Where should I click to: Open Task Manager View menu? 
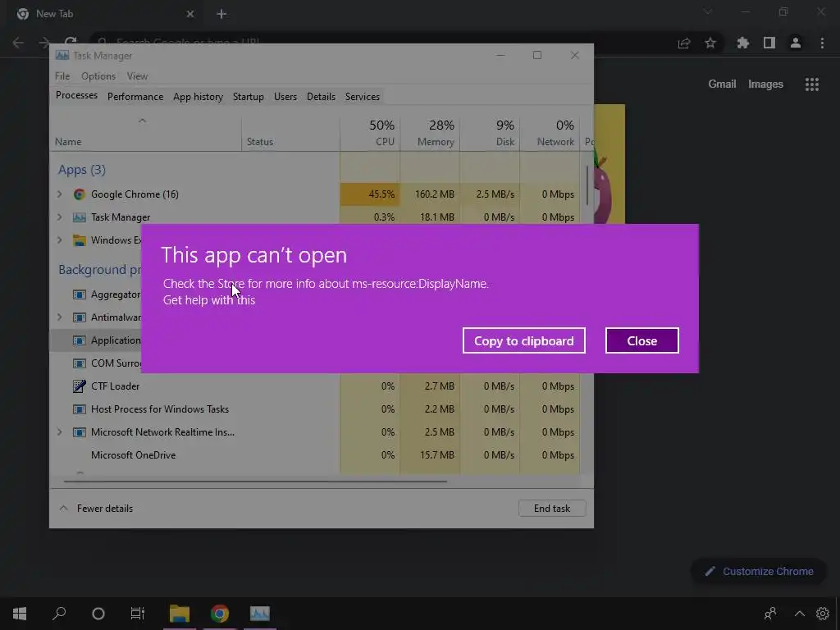tap(137, 76)
